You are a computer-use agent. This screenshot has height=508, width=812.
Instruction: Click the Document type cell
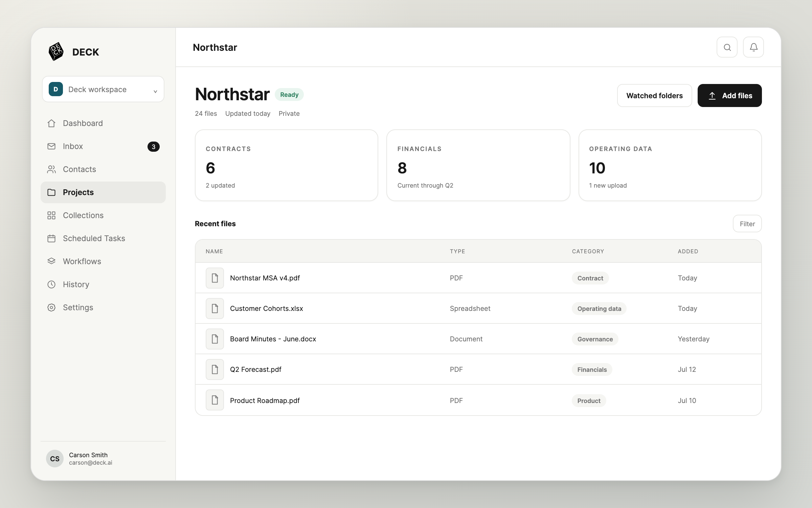click(x=466, y=339)
